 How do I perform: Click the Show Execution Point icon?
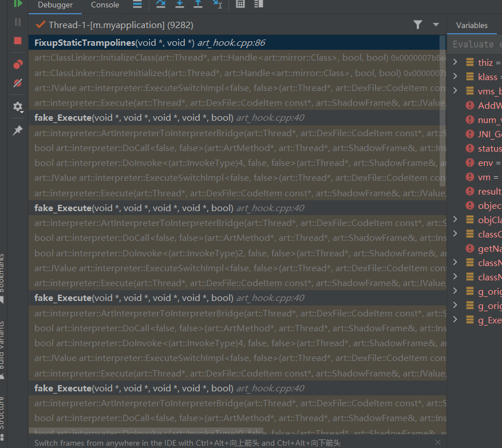click(x=137, y=4)
